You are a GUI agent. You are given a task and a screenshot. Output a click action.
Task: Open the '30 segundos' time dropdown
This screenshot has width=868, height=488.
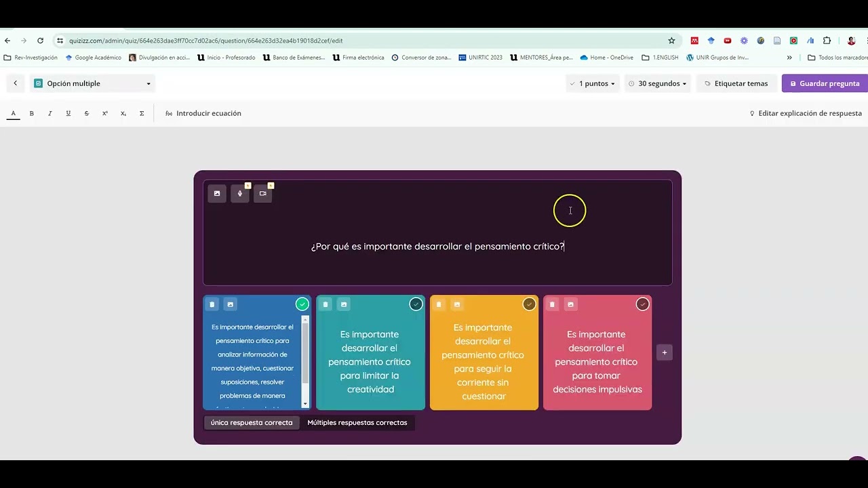pos(658,83)
